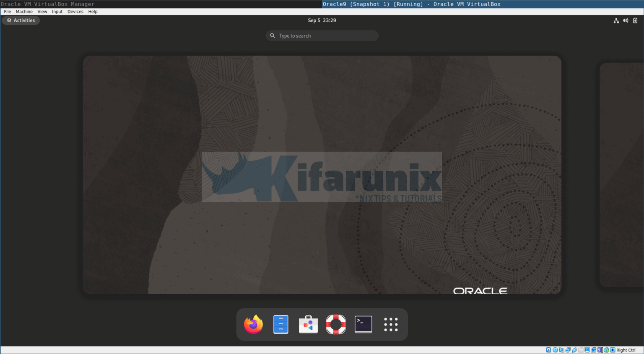Screen dimensions: 644x354
Task: Click the Type to search field
Action: click(322, 36)
